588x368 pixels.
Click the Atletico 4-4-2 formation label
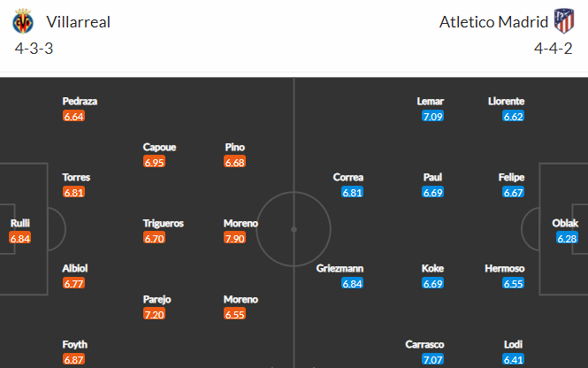click(554, 49)
